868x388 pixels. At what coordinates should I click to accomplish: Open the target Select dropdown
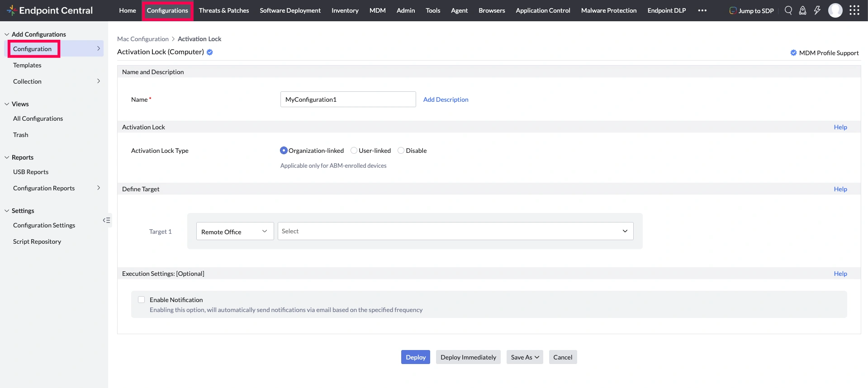pyautogui.click(x=455, y=231)
